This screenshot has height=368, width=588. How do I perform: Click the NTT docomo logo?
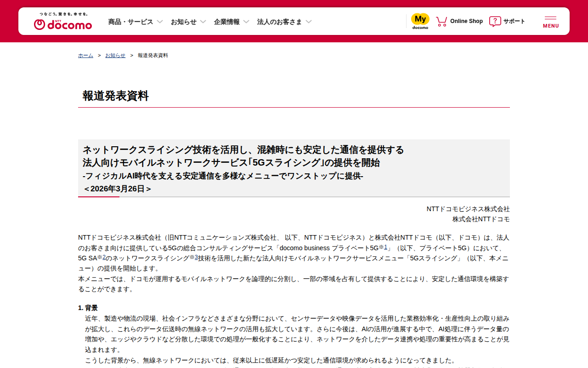pos(63,21)
